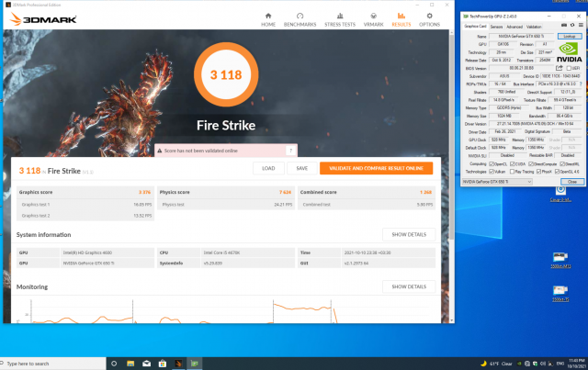Open File Explorer from the taskbar

[130, 364]
